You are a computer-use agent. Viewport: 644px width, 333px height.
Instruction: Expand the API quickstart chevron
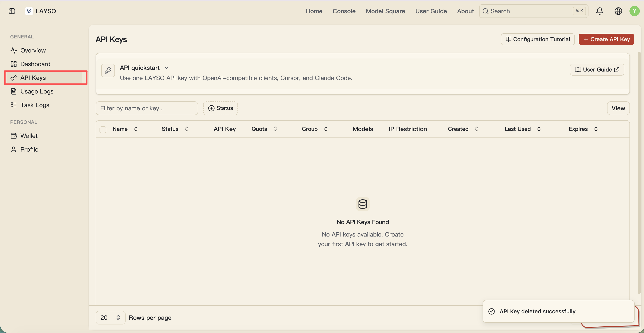pyautogui.click(x=167, y=68)
